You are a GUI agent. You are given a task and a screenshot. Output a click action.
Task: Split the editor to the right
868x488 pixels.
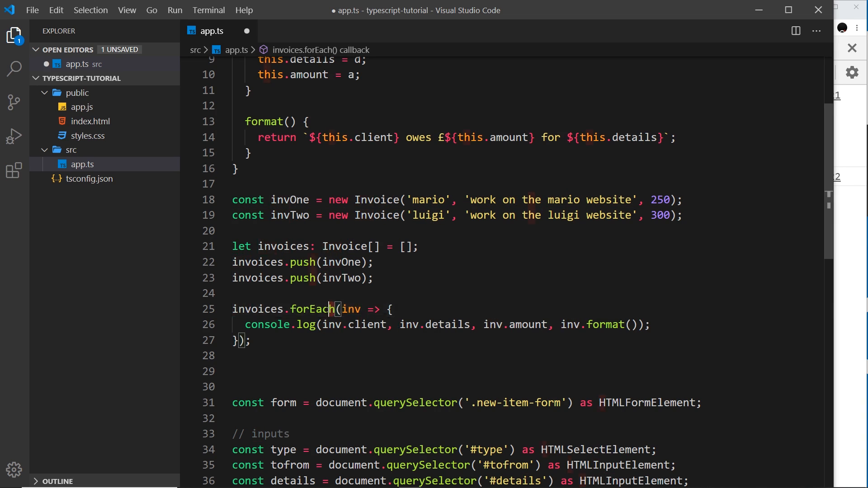796,31
